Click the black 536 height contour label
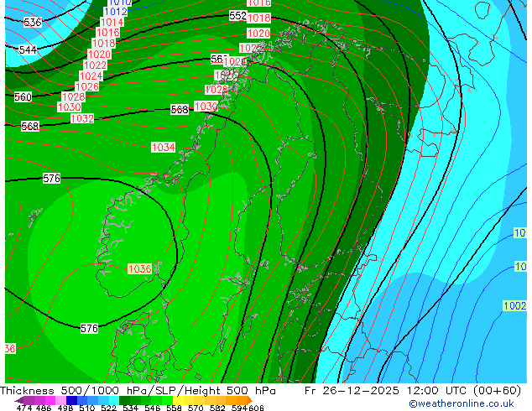This screenshot has height=411, width=532. tap(33, 22)
